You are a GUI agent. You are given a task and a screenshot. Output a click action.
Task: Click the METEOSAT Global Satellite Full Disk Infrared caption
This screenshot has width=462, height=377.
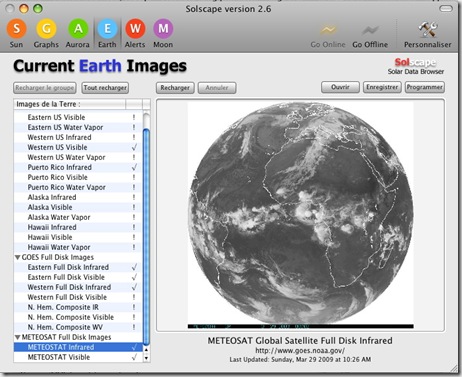300,341
